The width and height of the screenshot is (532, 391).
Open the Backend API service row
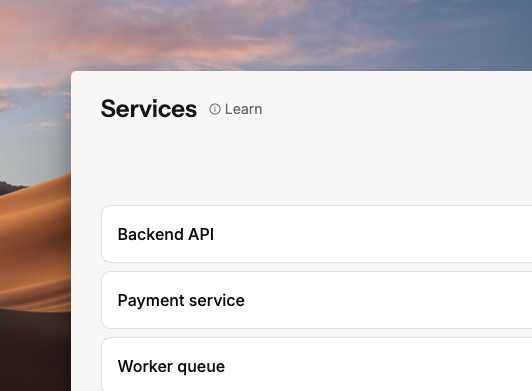click(x=317, y=234)
